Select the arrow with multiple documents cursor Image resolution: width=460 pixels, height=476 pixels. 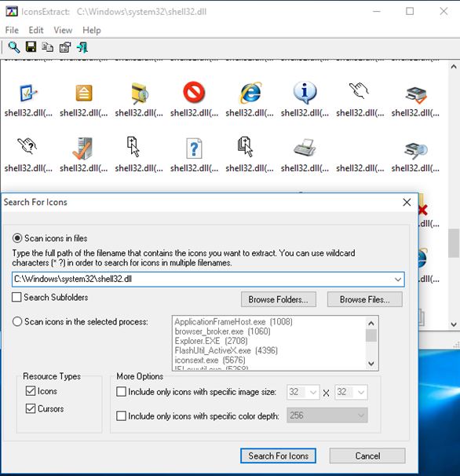(x=245, y=147)
